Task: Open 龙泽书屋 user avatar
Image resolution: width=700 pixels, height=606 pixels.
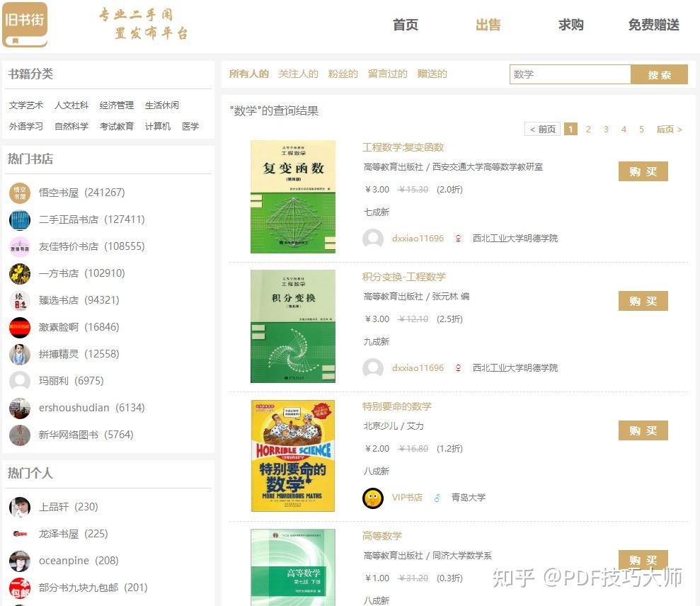Action: (20, 534)
